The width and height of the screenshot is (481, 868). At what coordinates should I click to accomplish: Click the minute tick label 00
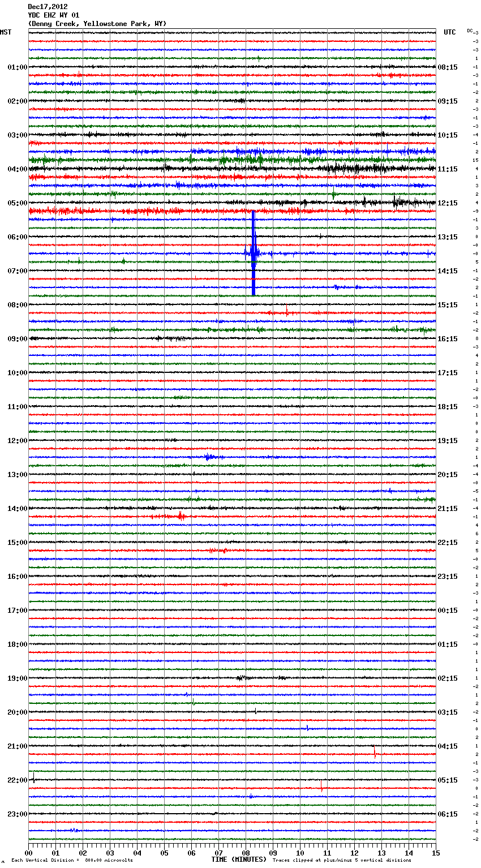click(x=28, y=853)
